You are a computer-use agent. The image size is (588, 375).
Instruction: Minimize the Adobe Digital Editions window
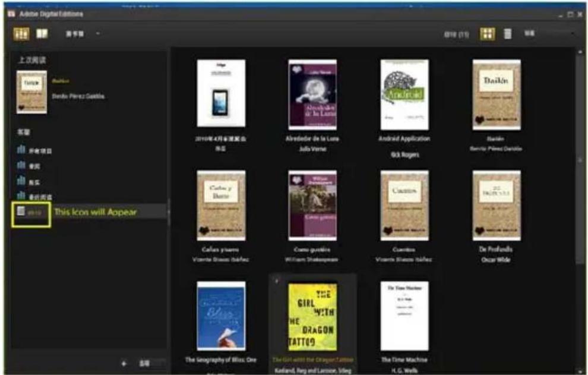560,15
